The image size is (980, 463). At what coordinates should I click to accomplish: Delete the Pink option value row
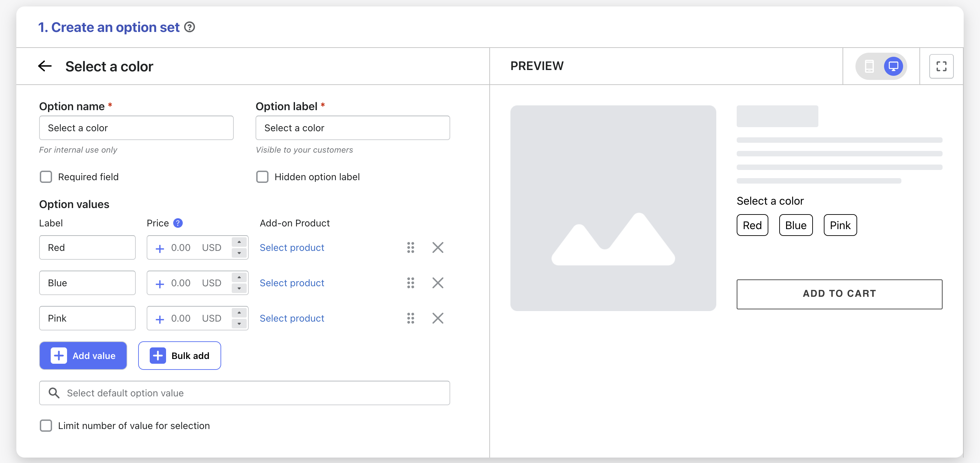(x=438, y=318)
